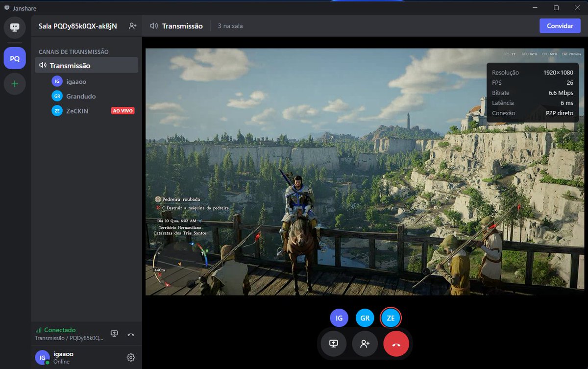Select the GR participant avatar under the stream
588x369 pixels.
point(365,318)
